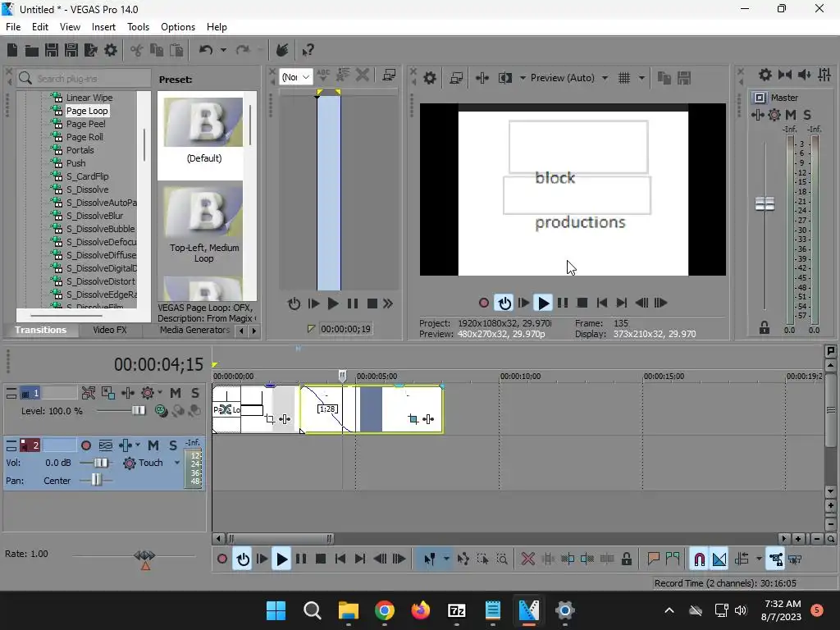
Task: Open the Options menu
Action: (x=178, y=27)
